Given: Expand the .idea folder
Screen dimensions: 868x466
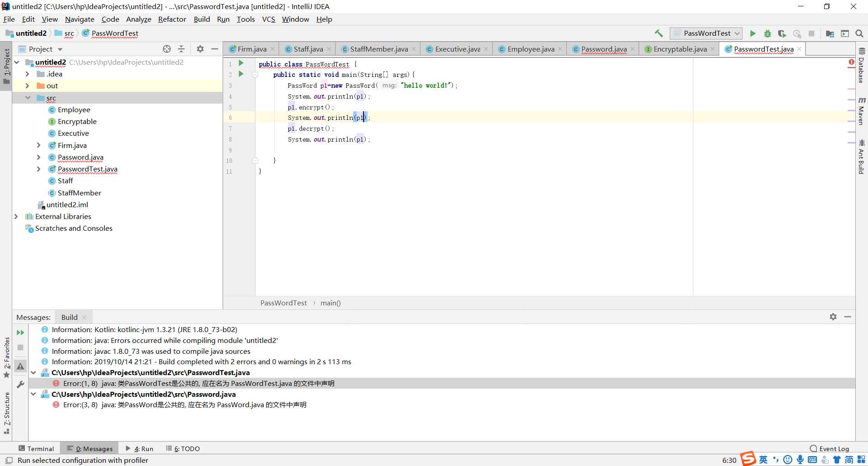Looking at the screenshot, I should pos(27,74).
